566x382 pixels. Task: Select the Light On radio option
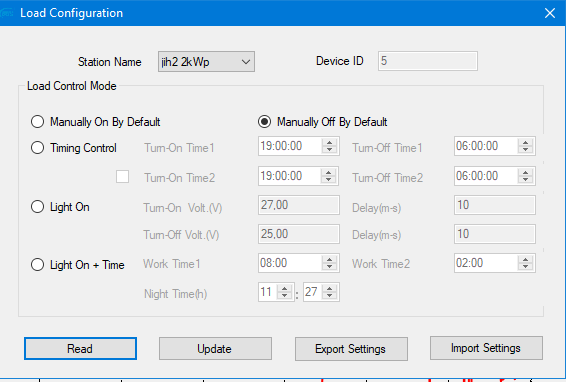[38, 207]
